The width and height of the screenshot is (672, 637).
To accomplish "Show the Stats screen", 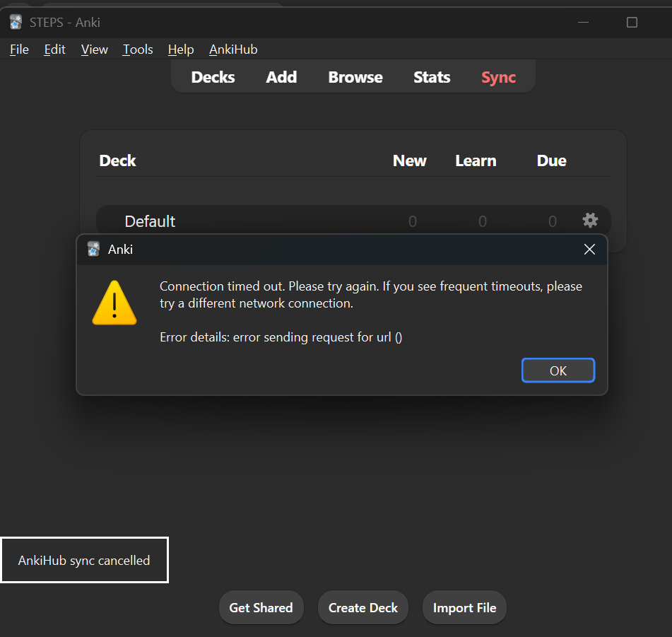I will pyautogui.click(x=432, y=77).
